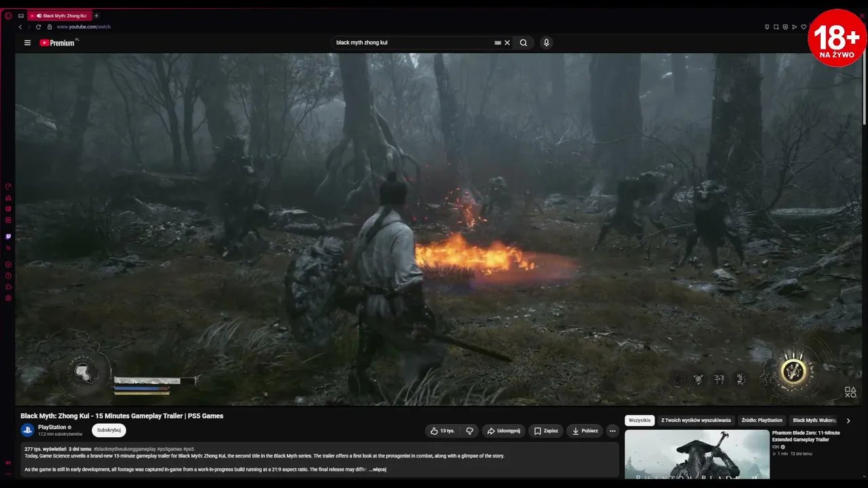The image size is (868, 488).
Task: Expand the description with ...więcej
Action: point(378,469)
